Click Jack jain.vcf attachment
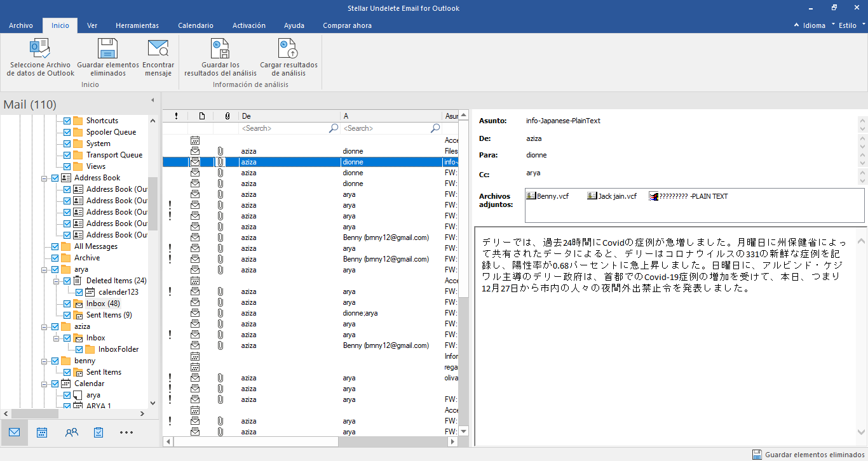868x461 pixels. [612, 196]
